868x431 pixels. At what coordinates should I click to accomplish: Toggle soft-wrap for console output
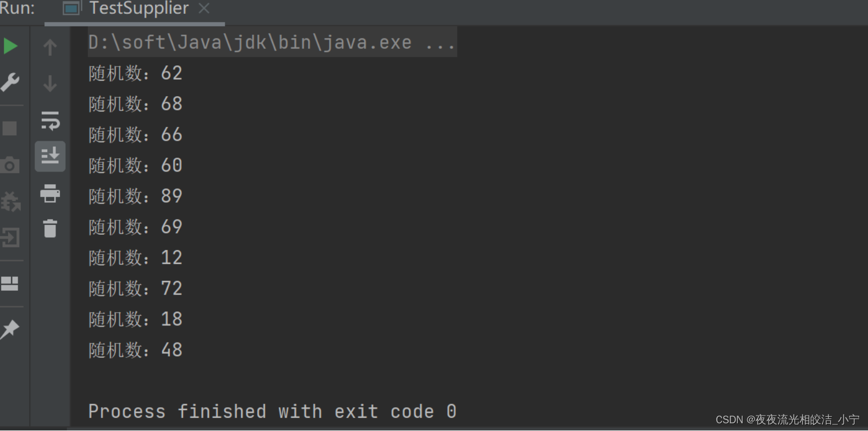pos(50,120)
